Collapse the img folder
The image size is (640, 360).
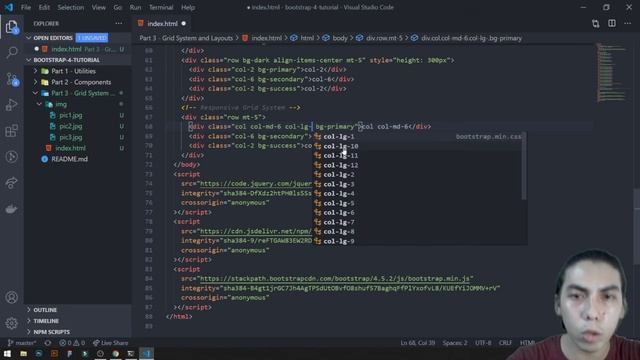coord(61,104)
